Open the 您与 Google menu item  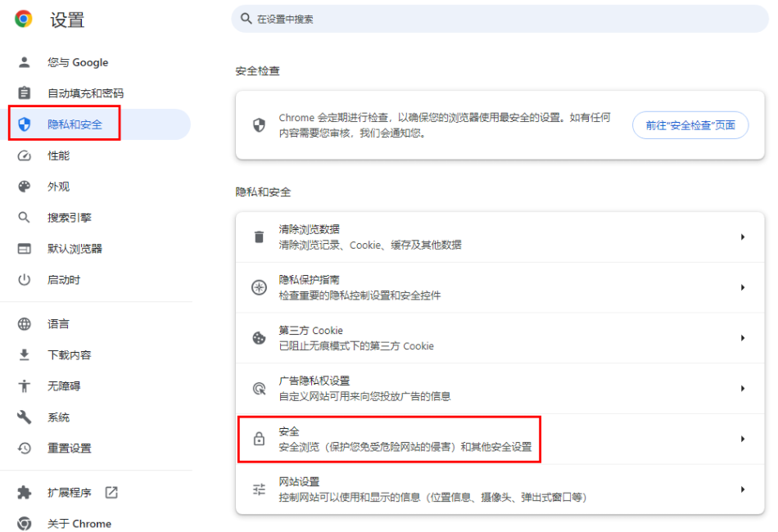pyautogui.click(x=95, y=62)
